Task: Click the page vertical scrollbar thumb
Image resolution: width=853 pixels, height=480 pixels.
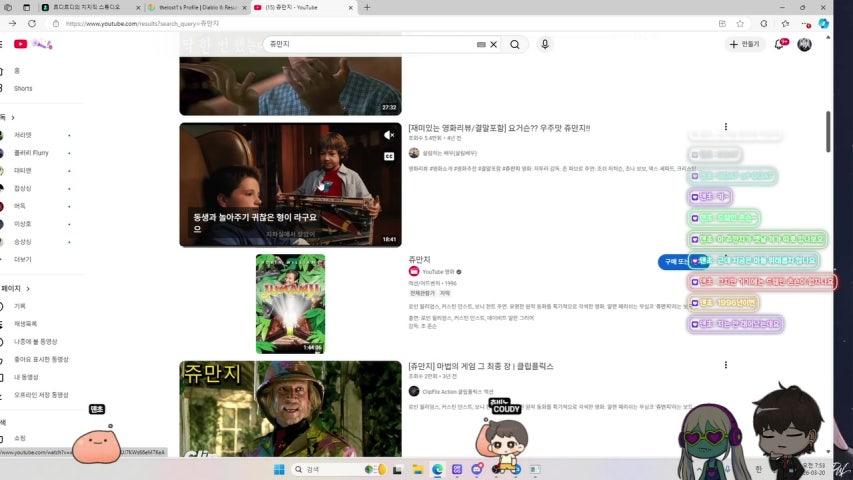Action: [828, 132]
